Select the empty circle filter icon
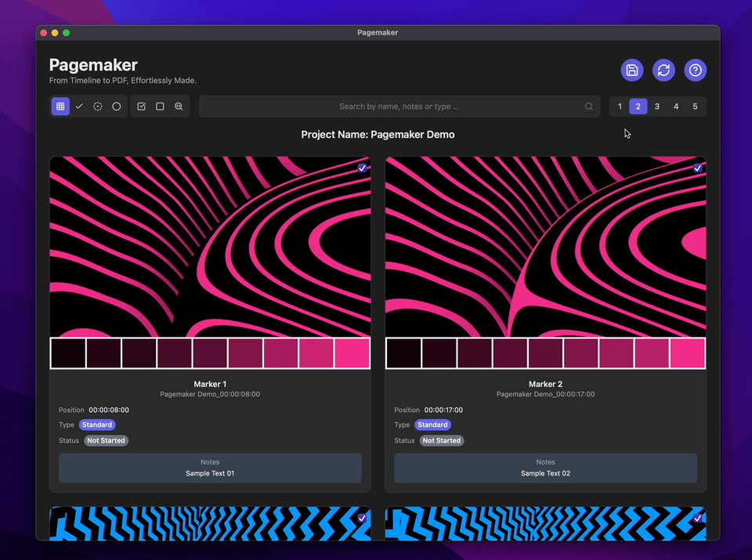Viewport: 752px width, 560px height. pyautogui.click(x=117, y=107)
